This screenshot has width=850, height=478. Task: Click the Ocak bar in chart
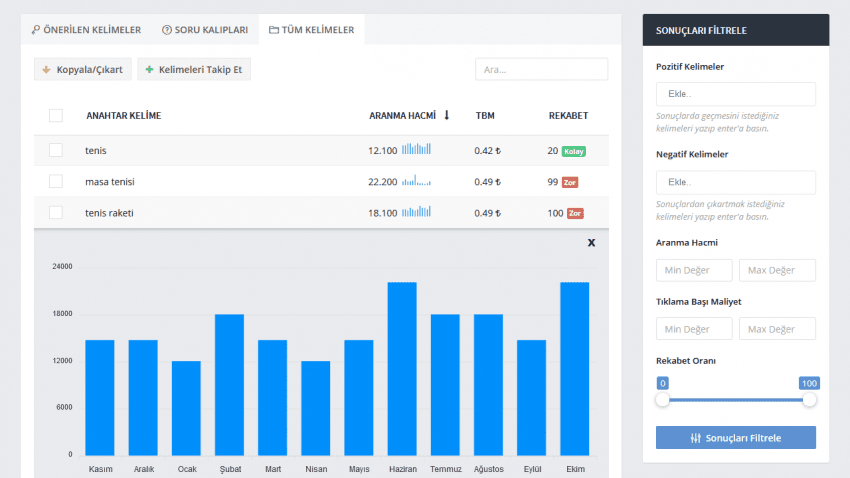click(x=186, y=408)
